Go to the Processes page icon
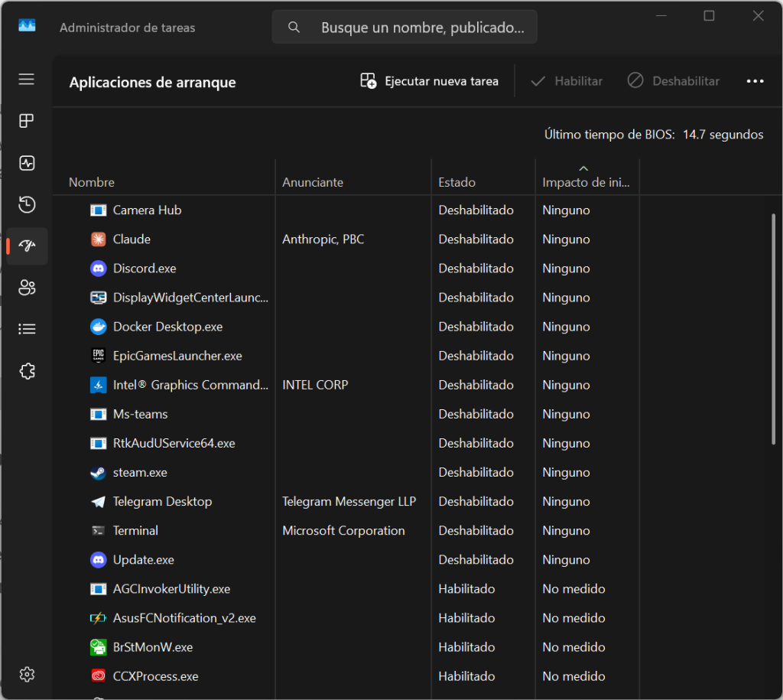The width and height of the screenshot is (783, 700). (27, 121)
